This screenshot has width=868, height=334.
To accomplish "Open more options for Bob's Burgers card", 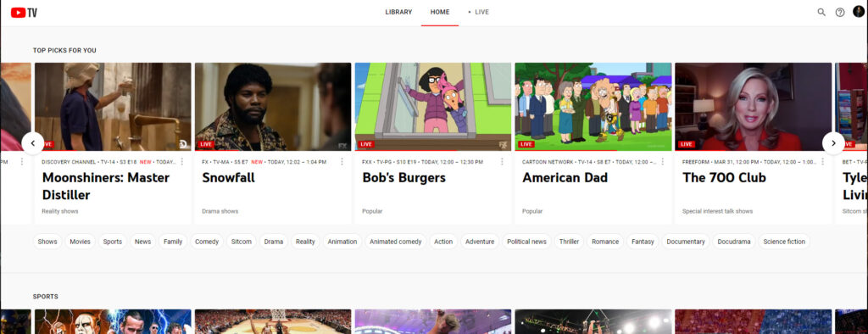I will pos(502,162).
